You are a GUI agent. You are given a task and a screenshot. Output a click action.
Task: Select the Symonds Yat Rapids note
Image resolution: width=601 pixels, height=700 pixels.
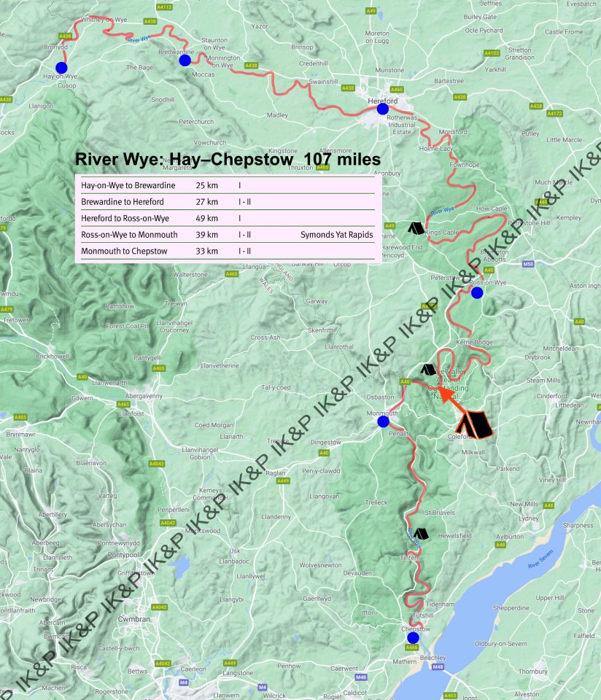point(336,235)
